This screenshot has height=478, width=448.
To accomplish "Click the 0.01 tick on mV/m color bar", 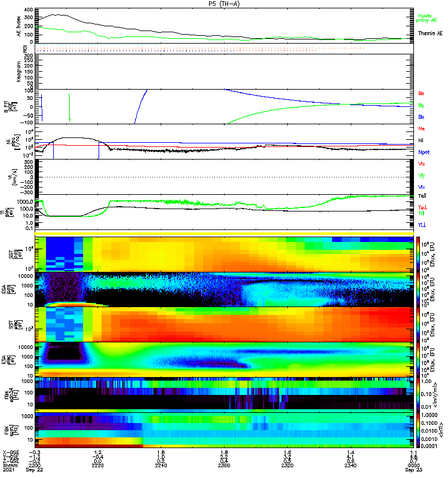I will pos(426,407).
